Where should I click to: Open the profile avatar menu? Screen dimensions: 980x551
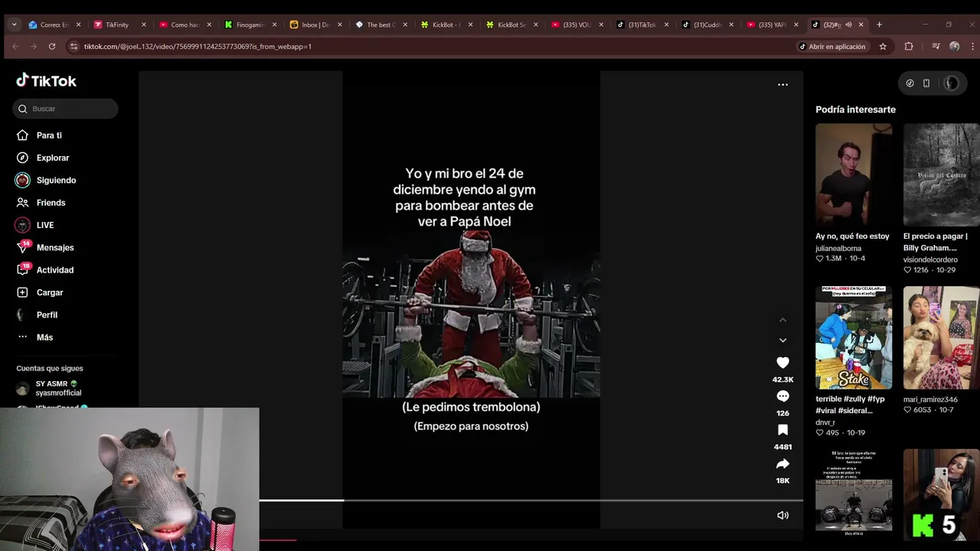[951, 83]
